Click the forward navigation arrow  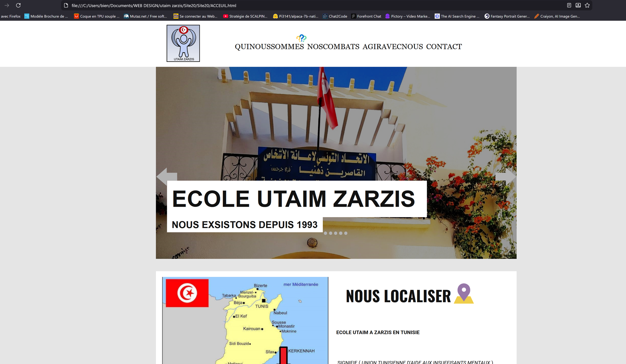7,5
